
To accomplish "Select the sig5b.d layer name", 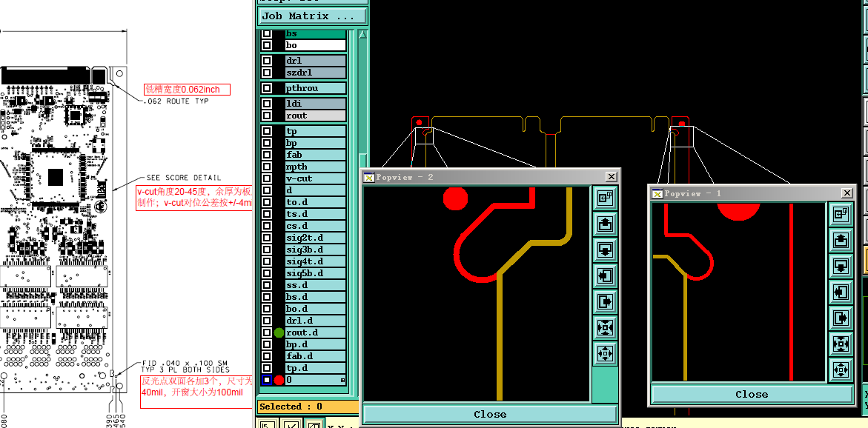I will tap(316, 273).
